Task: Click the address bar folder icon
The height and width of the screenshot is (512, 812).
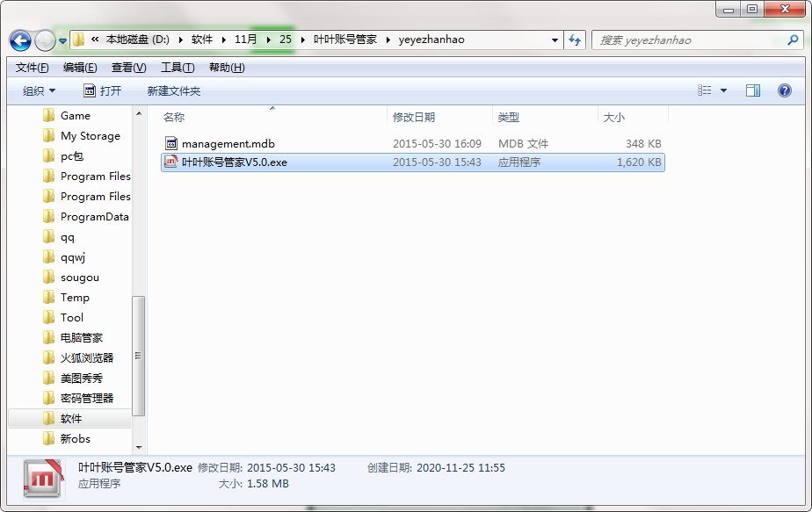Action: point(79,40)
